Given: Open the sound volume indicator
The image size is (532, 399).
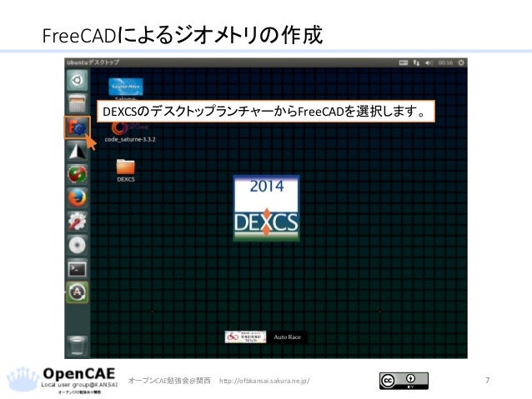Looking at the screenshot, I should 429,62.
